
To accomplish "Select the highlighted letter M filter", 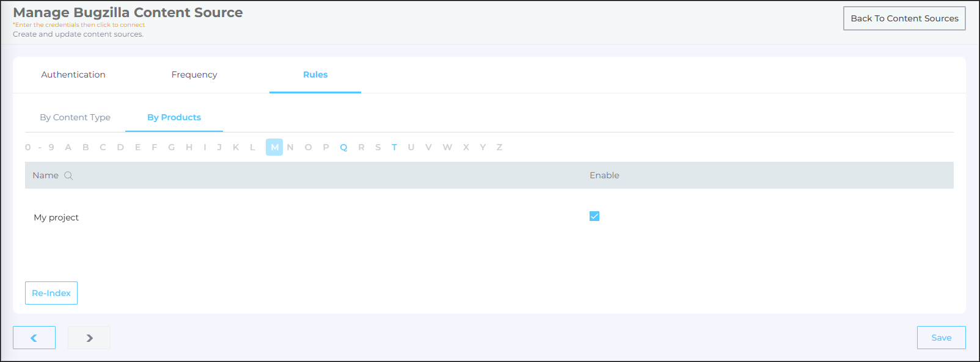I will [x=274, y=147].
